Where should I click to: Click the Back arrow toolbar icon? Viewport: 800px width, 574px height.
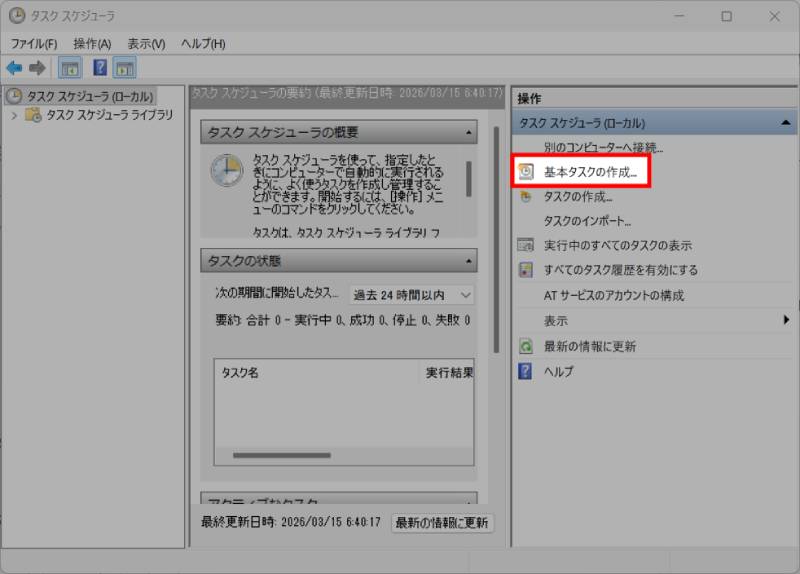tap(14, 68)
